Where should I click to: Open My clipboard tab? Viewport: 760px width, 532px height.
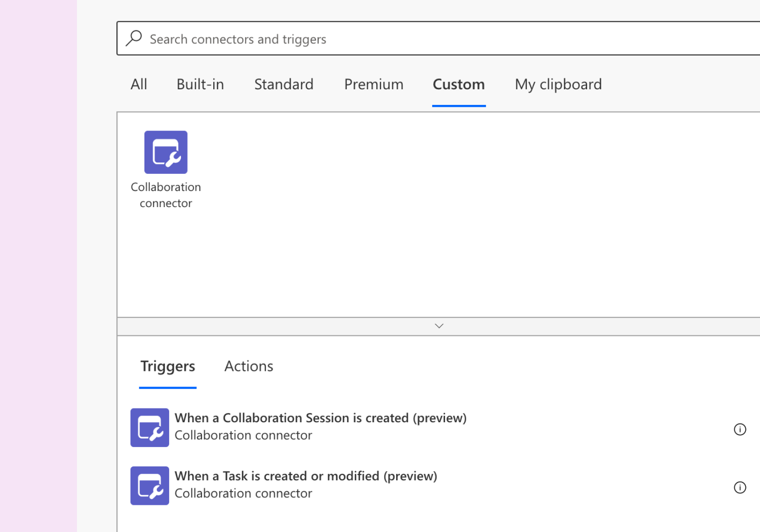point(558,84)
